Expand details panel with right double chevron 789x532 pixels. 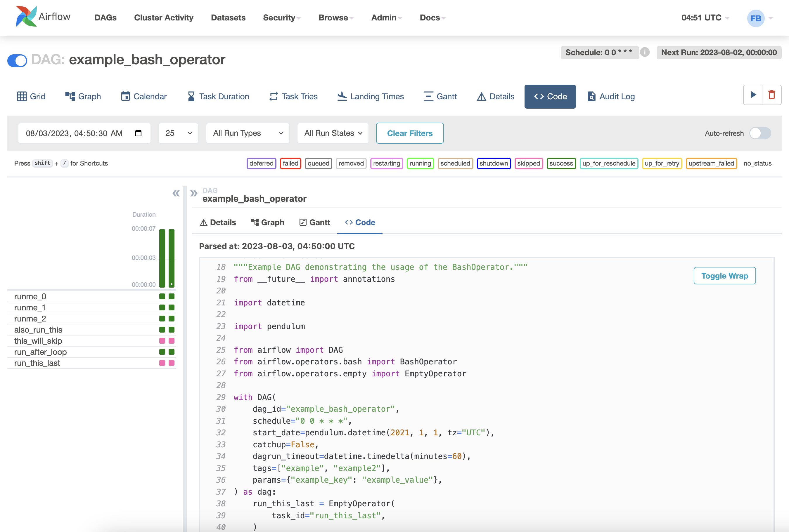click(194, 193)
